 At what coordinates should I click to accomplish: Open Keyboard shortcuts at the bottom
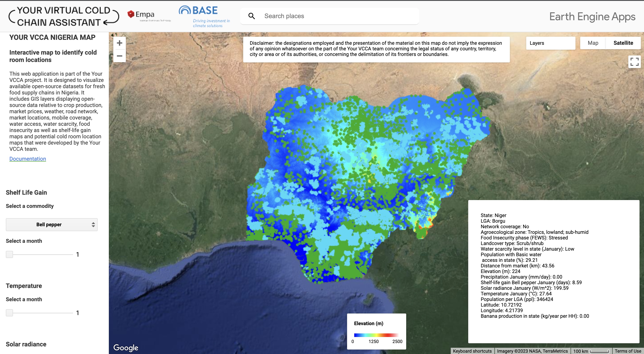click(472, 351)
